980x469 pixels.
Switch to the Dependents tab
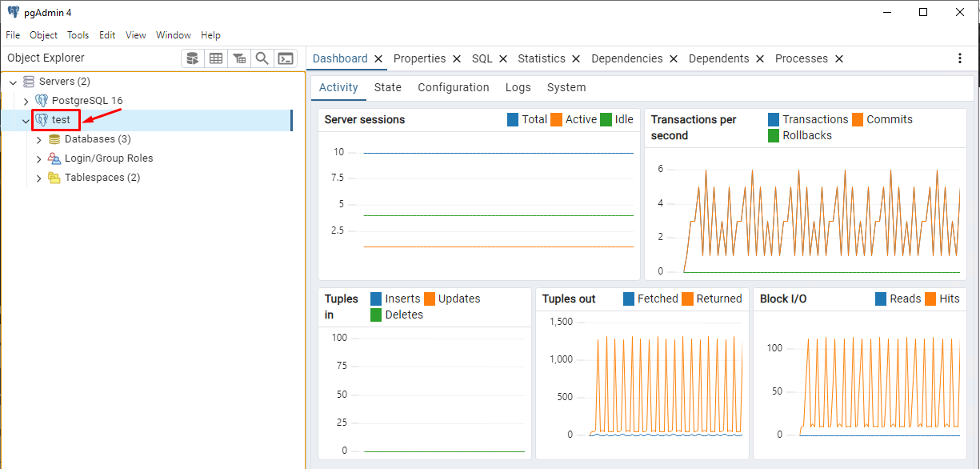point(719,58)
